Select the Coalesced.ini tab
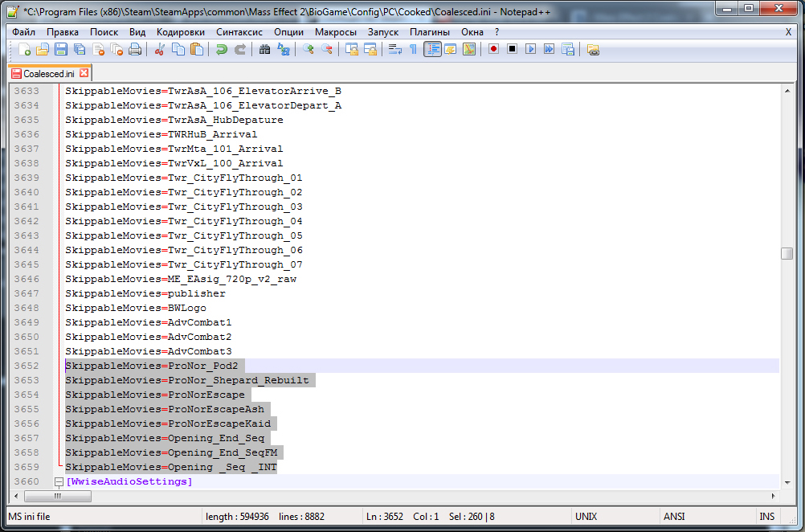 point(49,73)
